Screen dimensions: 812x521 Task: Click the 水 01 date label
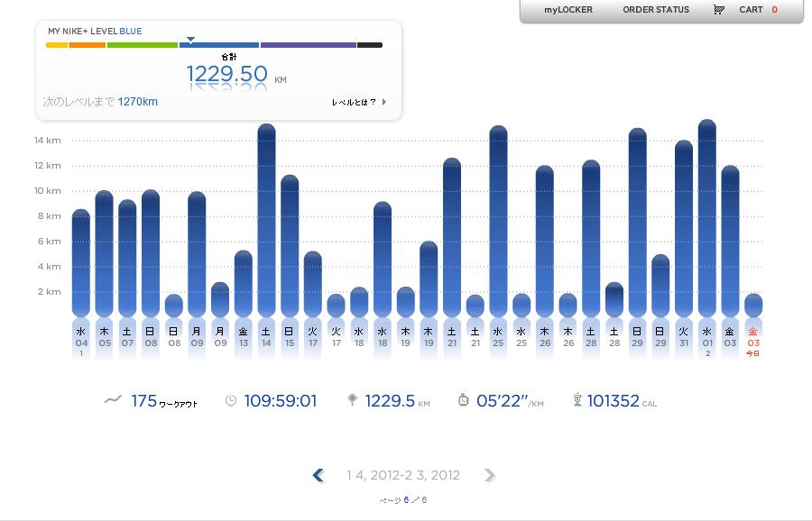[707, 342]
